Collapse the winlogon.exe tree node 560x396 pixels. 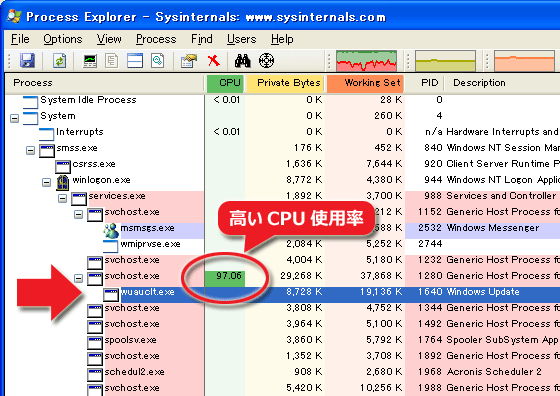(47, 182)
